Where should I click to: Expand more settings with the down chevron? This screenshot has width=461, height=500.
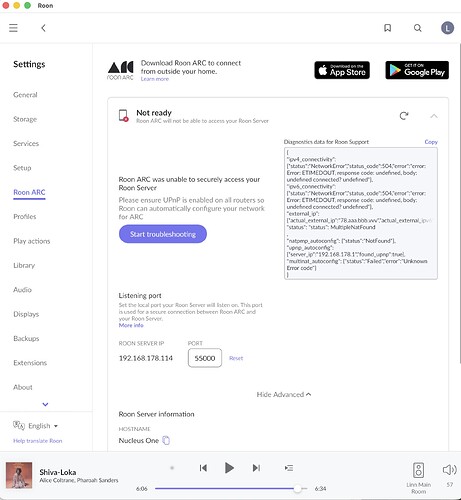[x=45, y=404]
